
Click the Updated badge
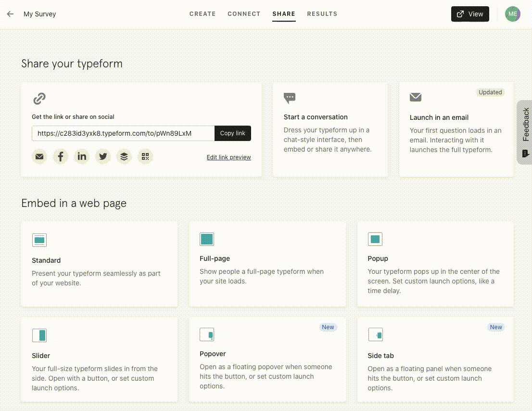click(490, 92)
